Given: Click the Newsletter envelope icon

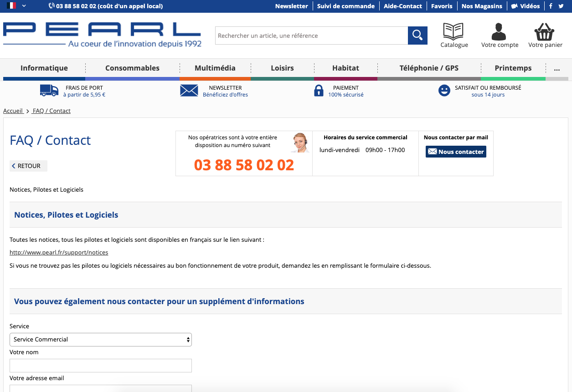Looking at the screenshot, I should coord(189,90).
